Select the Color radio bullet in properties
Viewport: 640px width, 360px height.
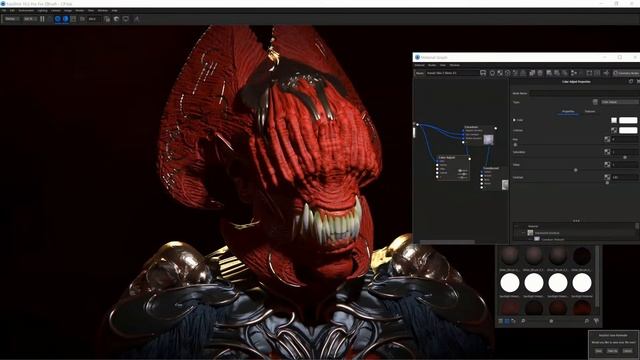click(x=514, y=120)
